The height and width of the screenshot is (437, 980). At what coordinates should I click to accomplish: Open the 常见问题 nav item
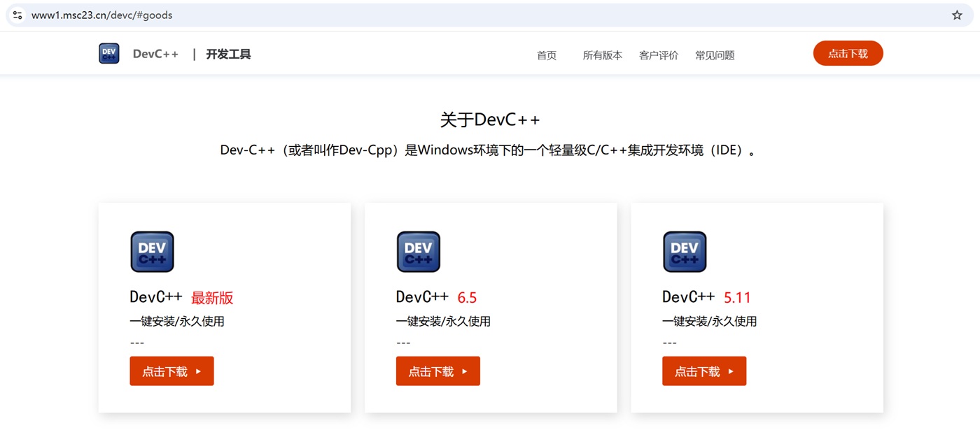tap(715, 55)
